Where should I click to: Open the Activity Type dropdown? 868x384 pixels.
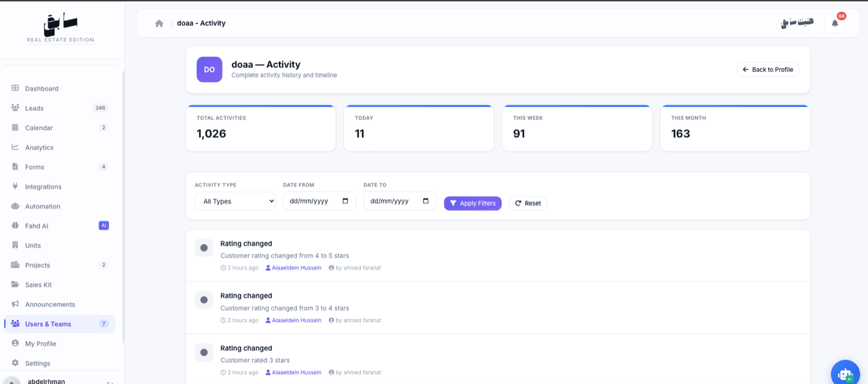(235, 201)
